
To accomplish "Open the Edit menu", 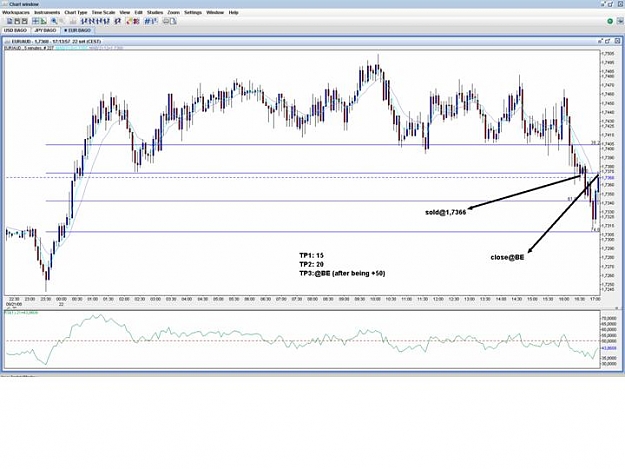I will (138, 12).
